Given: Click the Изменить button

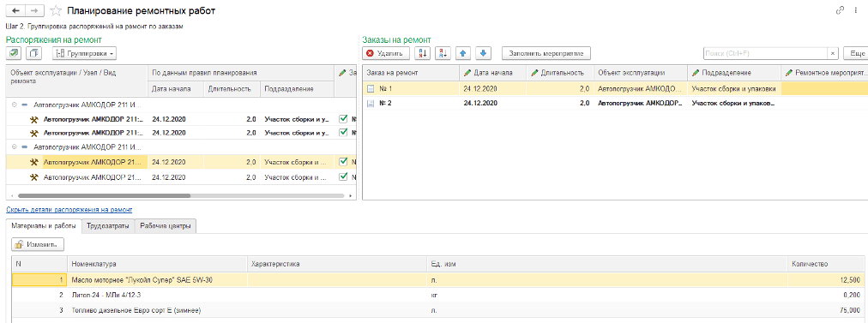Looking at the screenshot, I should (x=39, y=244).
